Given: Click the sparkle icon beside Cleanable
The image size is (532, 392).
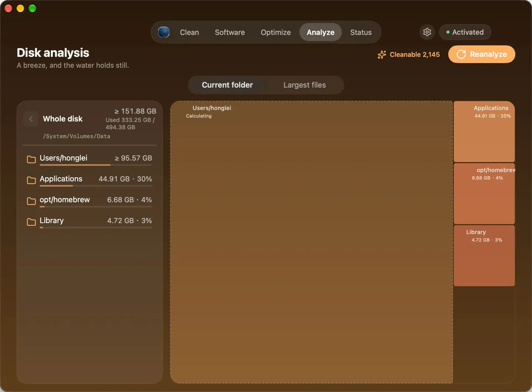Looking at the screenshot, I should tap(382, 55).
